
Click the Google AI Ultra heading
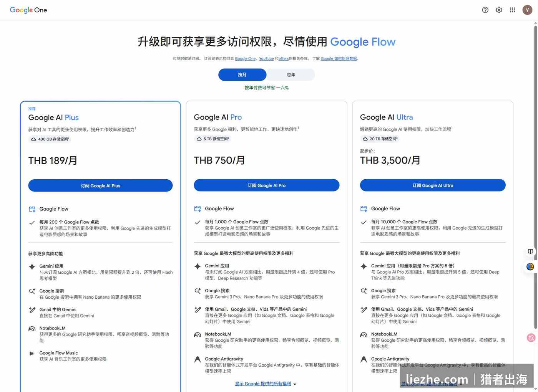(386, 117)
